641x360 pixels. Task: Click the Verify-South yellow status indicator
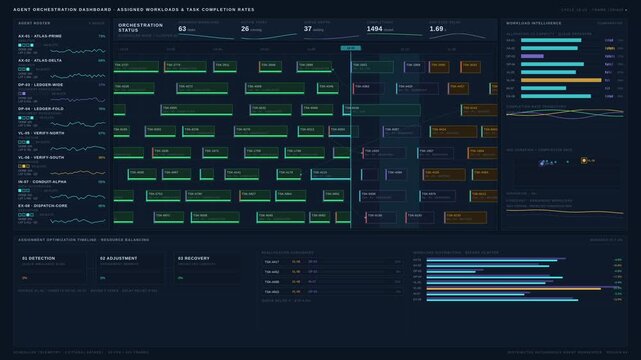24,166
